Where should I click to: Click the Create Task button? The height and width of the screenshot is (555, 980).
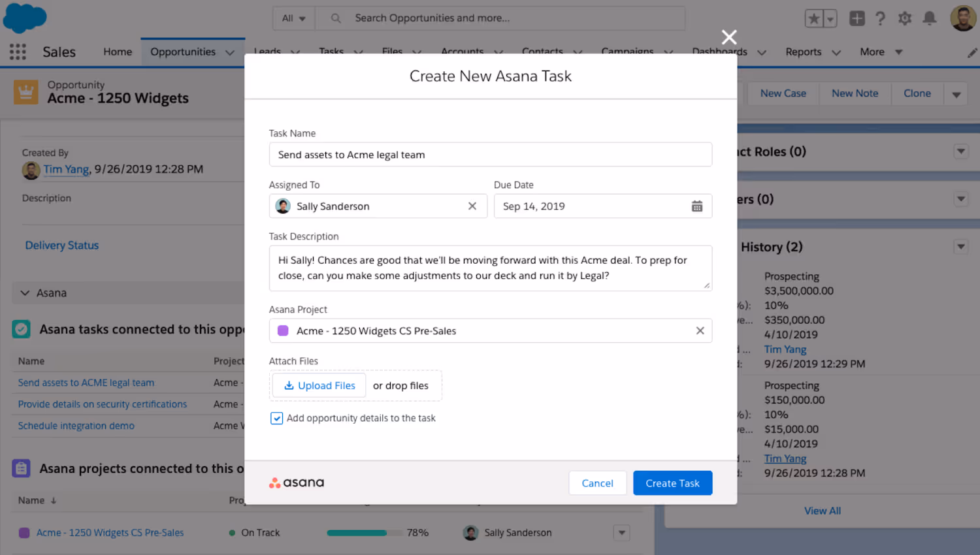pyautogui.click(x=672, y=483)
